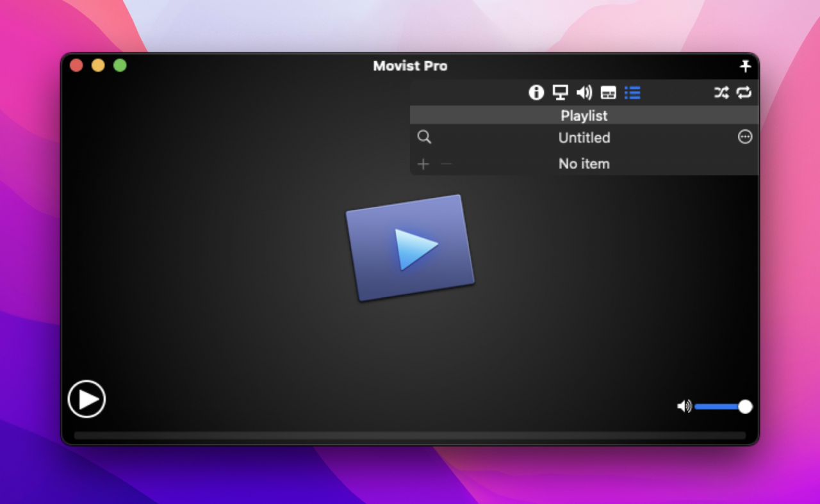Close the Movist Pro window
This screenshot has height=504, width=820.
[x=76, y=65]
